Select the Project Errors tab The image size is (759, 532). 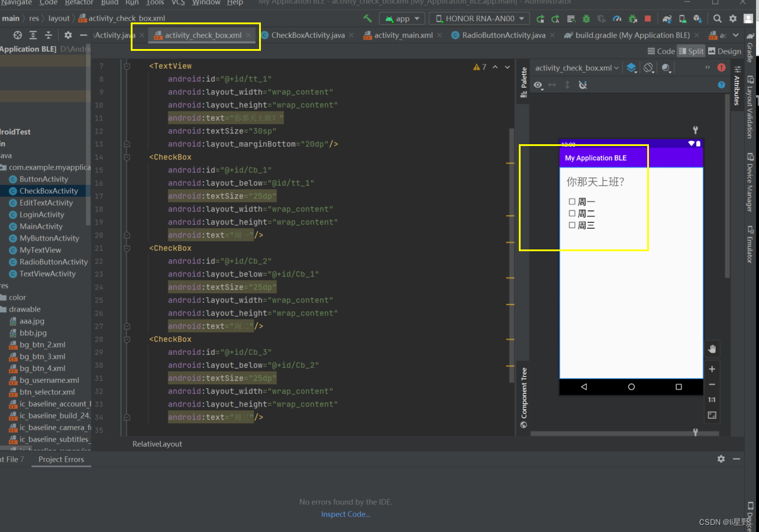point(61,459)
